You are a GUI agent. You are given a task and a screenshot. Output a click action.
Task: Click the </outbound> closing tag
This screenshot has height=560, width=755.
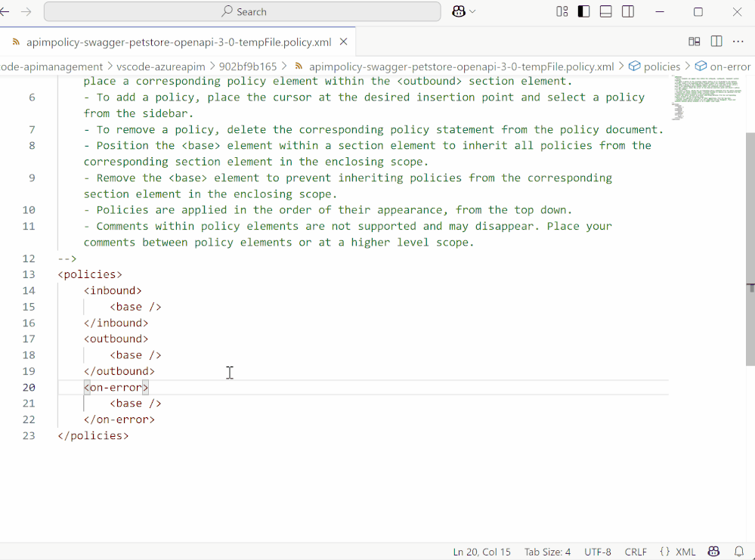point(119,371)
